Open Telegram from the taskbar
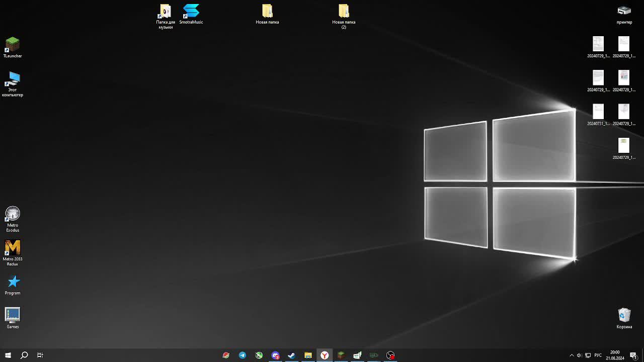This screenshot has width=644, height=362. 243,355
